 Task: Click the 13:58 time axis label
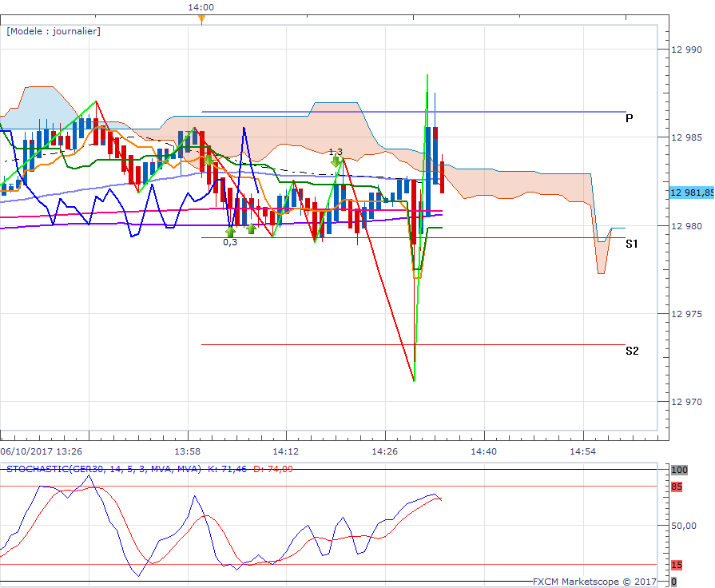tap(188, 451)
